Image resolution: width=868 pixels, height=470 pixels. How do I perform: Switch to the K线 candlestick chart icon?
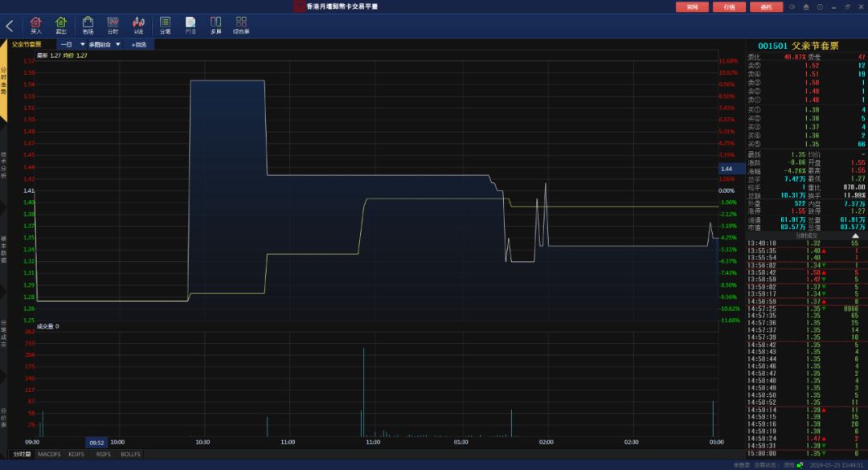point(139,25)
